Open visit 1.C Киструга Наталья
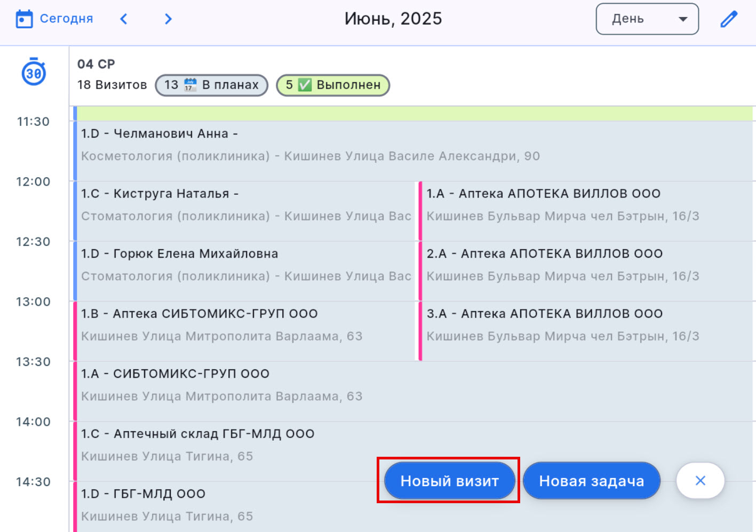This screenshot has width=756, height=532. [245, 205]
